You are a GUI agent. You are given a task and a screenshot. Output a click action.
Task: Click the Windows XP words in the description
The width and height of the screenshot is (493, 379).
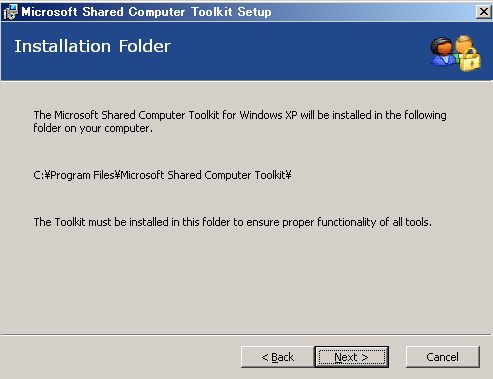coord(268,115)
